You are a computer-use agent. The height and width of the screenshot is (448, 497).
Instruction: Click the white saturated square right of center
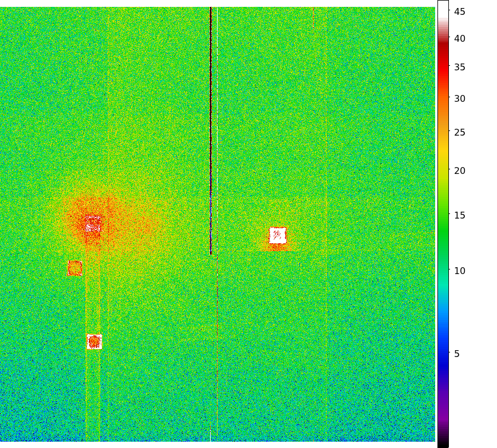coord(278,235)
